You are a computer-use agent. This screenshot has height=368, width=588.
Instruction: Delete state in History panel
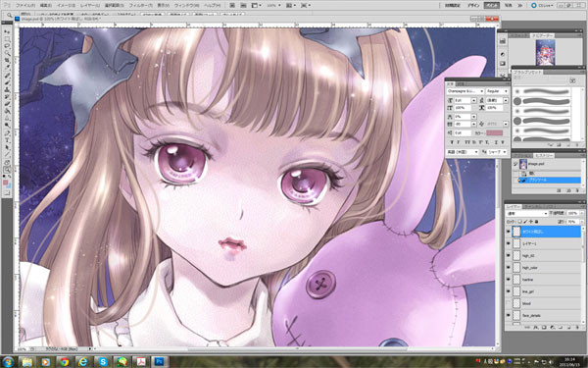tap(577, 190)
